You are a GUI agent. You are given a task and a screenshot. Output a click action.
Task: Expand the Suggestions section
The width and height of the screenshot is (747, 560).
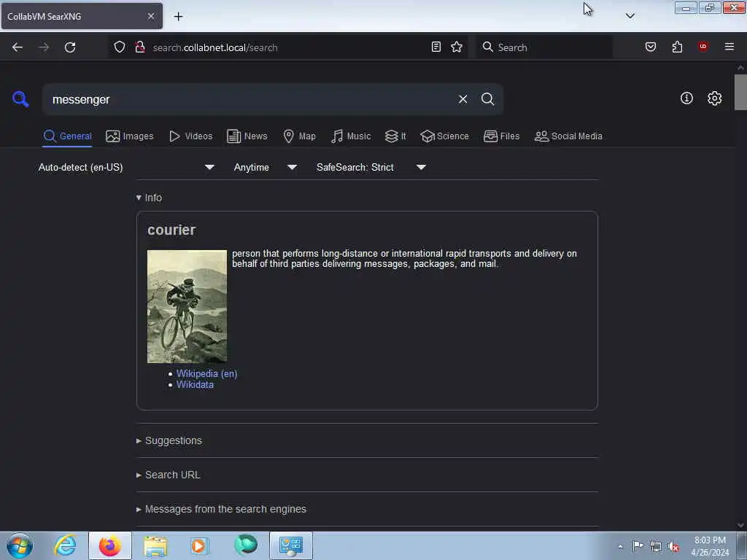tap(169, 441)
